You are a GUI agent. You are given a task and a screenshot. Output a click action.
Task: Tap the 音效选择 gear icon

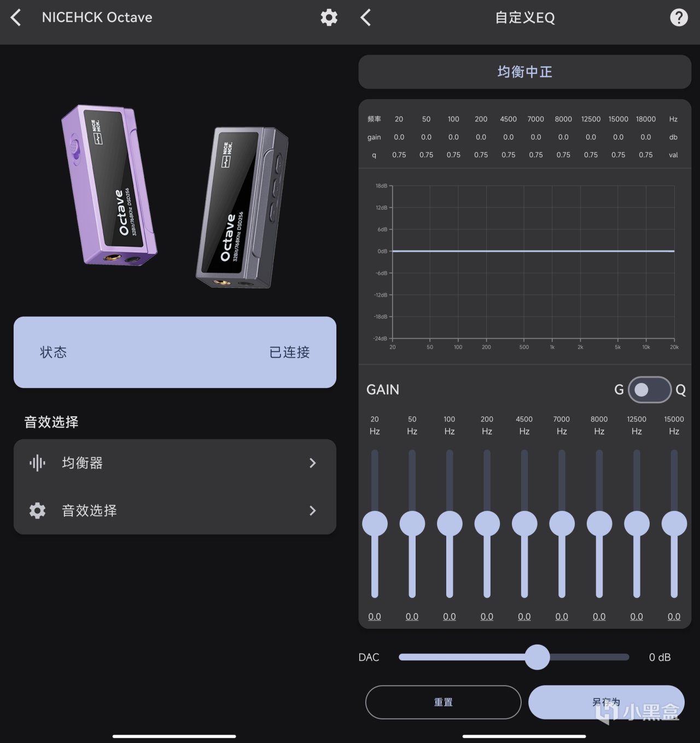point(37,510)
